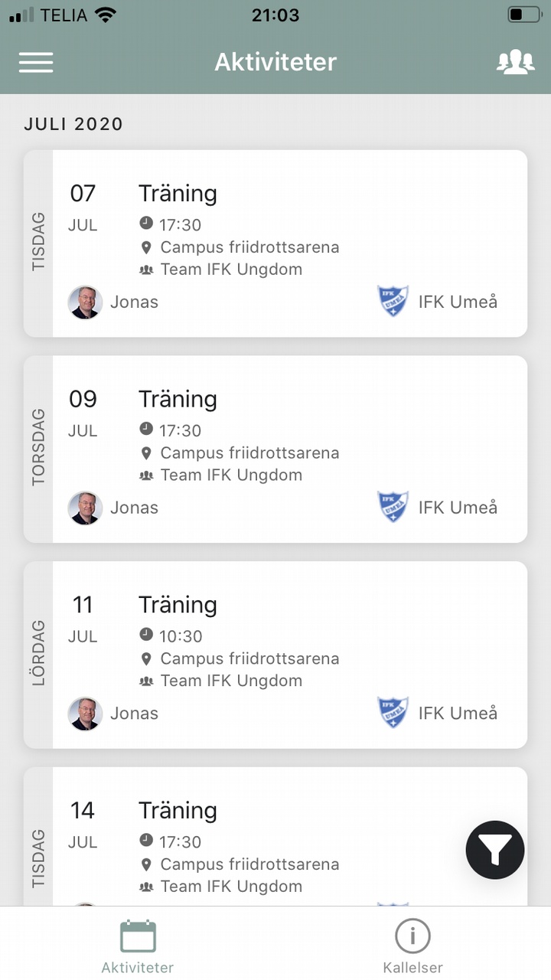Tap Campus friidrottsarena on 14 Jul card

point(249,864)
